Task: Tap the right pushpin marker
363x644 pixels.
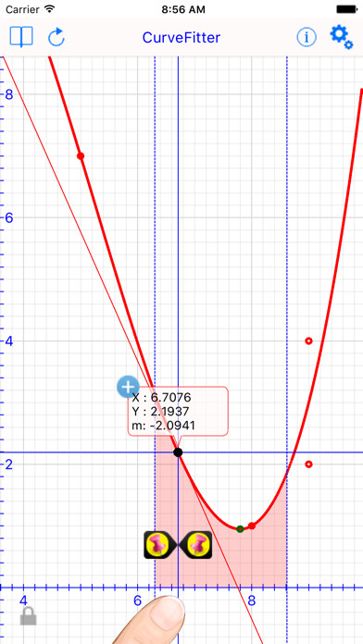Action: [195, 545]
